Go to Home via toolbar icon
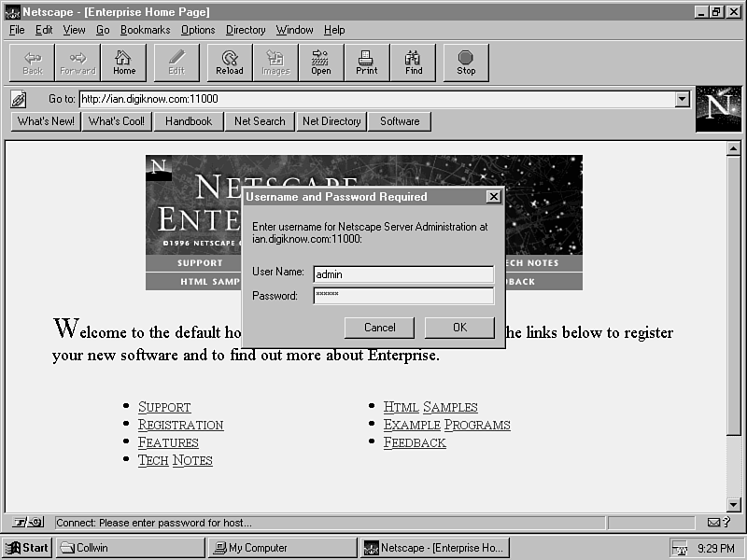This screenshot has height=560, width=747. [124, 63]
